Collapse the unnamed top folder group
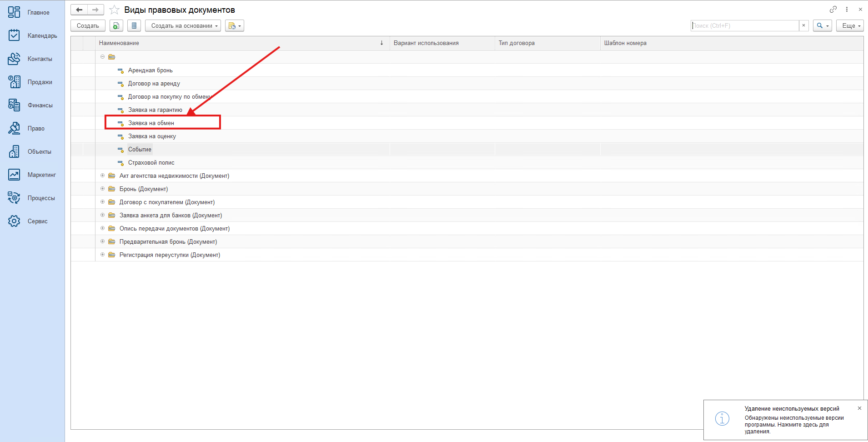 click(x=102, y=57)
